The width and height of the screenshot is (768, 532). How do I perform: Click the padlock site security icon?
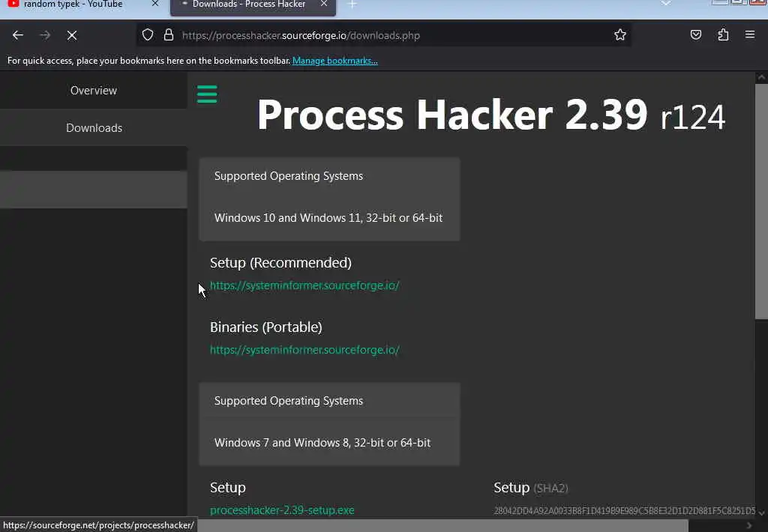click(x=169, y=34)
